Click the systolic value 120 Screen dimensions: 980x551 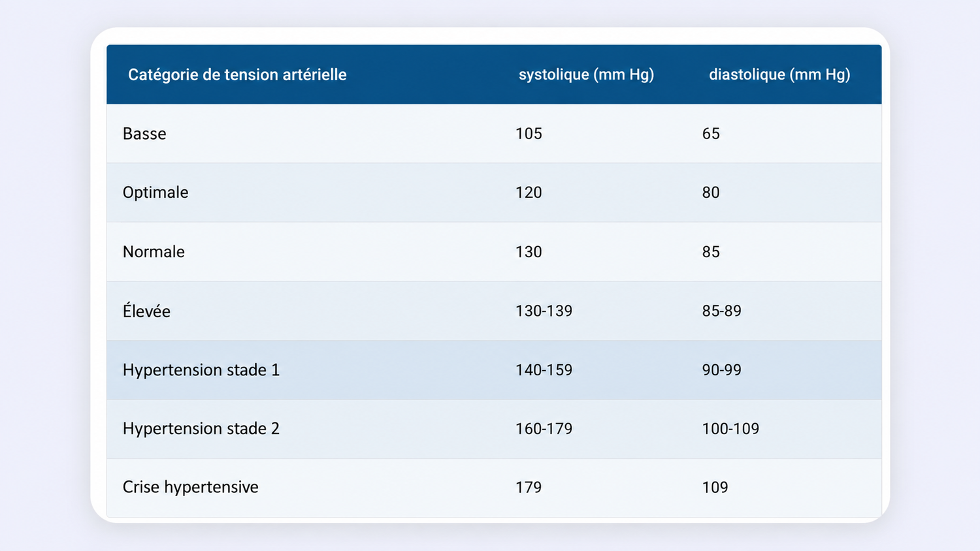(x=529, y=193)
